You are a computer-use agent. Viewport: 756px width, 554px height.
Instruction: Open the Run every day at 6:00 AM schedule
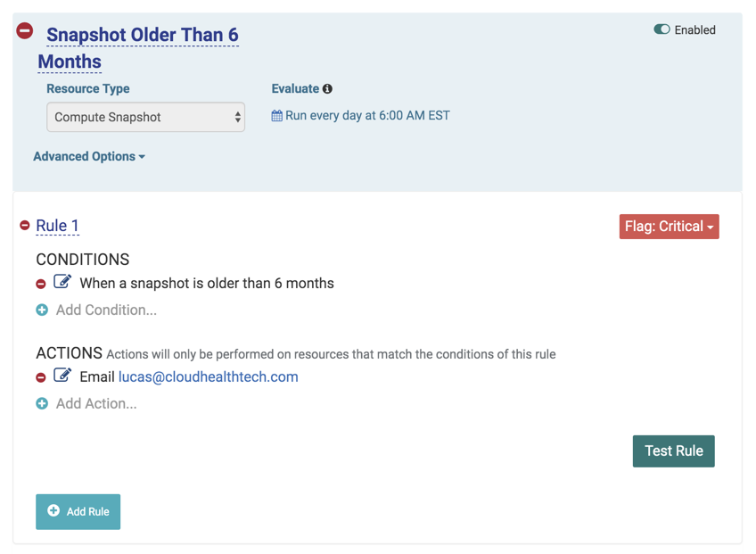(x=361, y=116)
